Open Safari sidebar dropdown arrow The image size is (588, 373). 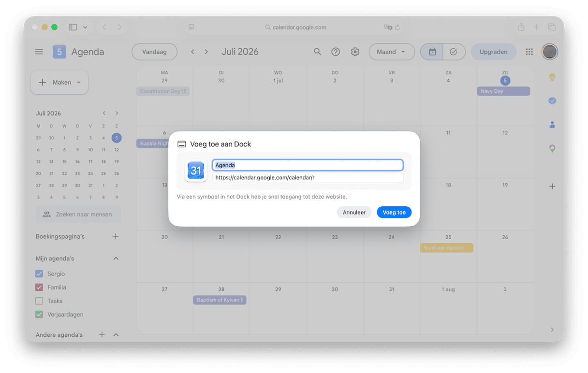86,28
